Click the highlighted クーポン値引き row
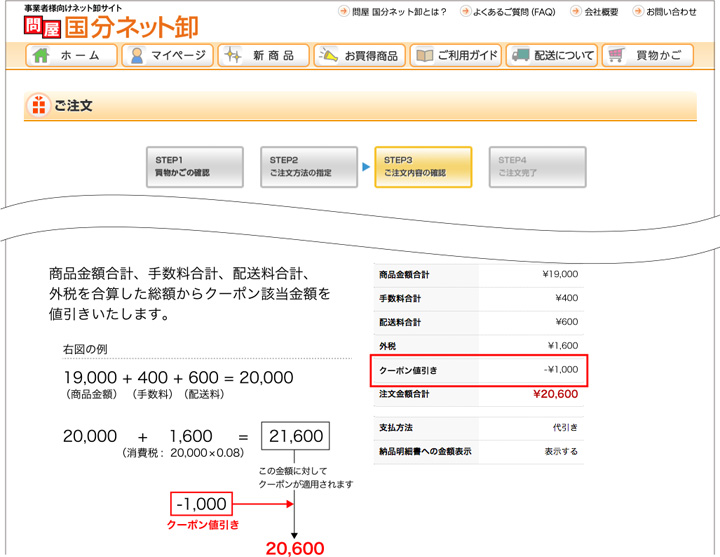The width and height of the screenshot is (720, 557). (478, 370)
